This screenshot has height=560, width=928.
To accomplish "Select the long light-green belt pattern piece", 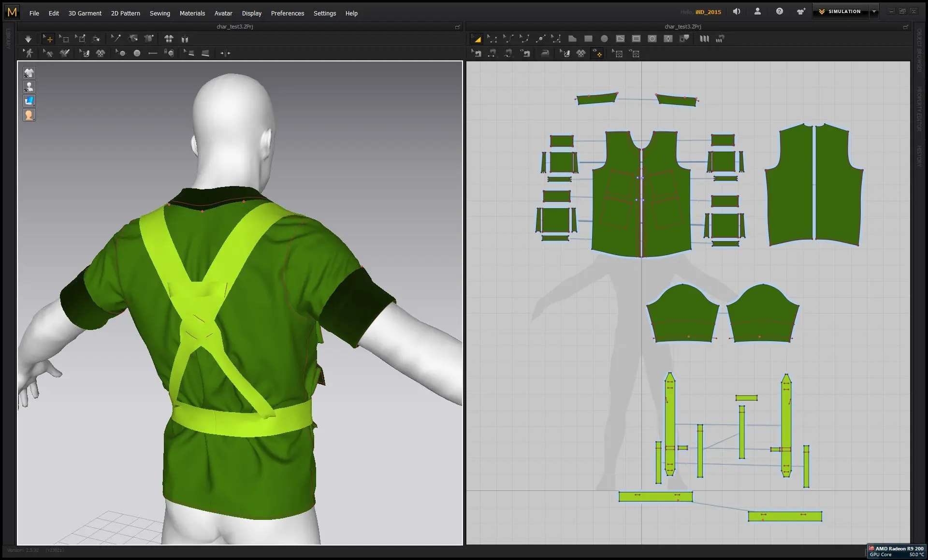I will (655, 497).
